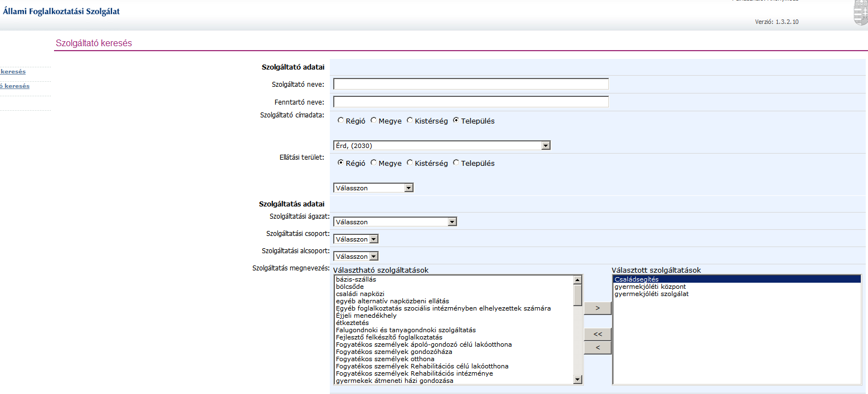The width and height of the screenshot is (868, 394).
Task: Select 'gyermekjóléti szolgálat' in chosen services
Action: click(x=737, y=294)
